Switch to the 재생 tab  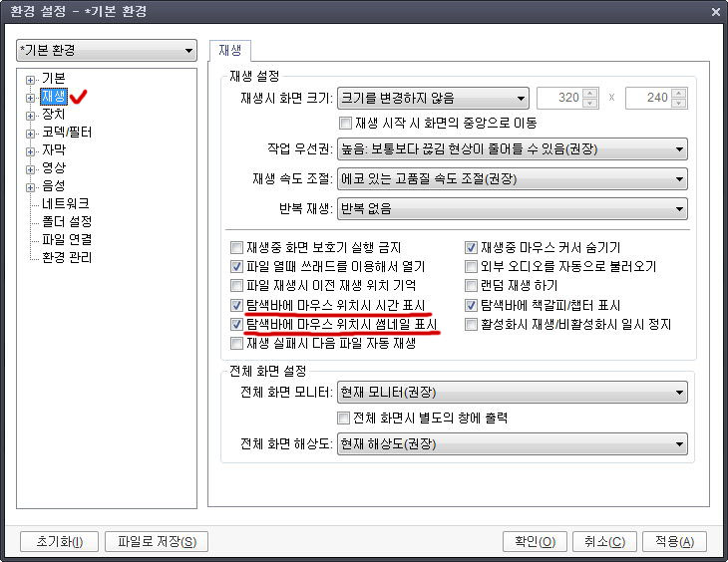pyautogui.click(x=230, y=50)
